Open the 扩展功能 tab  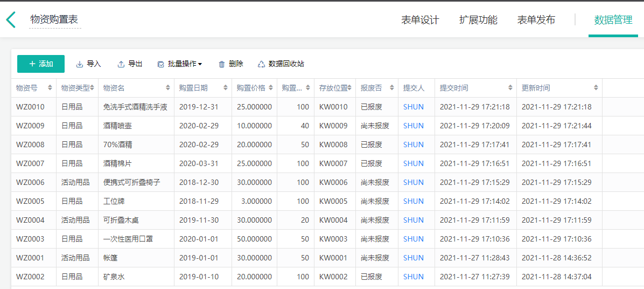(x=478, y=20)
